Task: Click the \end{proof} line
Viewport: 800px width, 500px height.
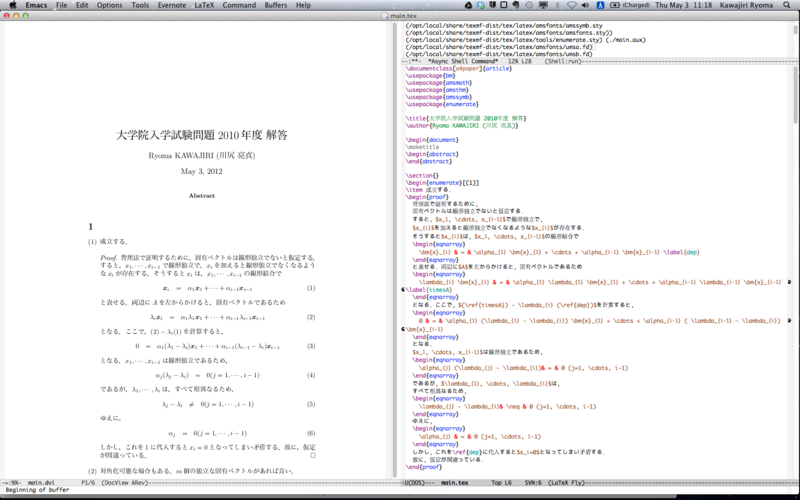Action: (424, 467)
